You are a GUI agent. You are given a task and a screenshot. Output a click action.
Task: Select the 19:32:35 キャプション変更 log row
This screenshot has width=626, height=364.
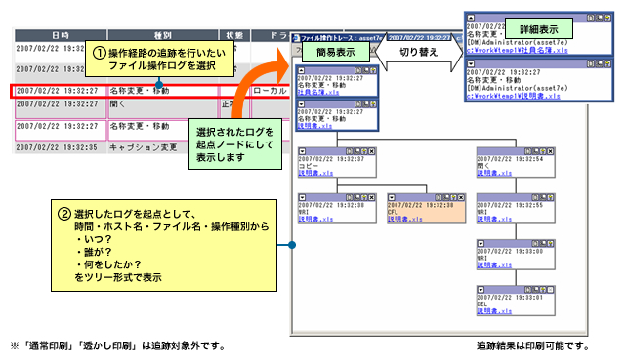tap(151, 147)
